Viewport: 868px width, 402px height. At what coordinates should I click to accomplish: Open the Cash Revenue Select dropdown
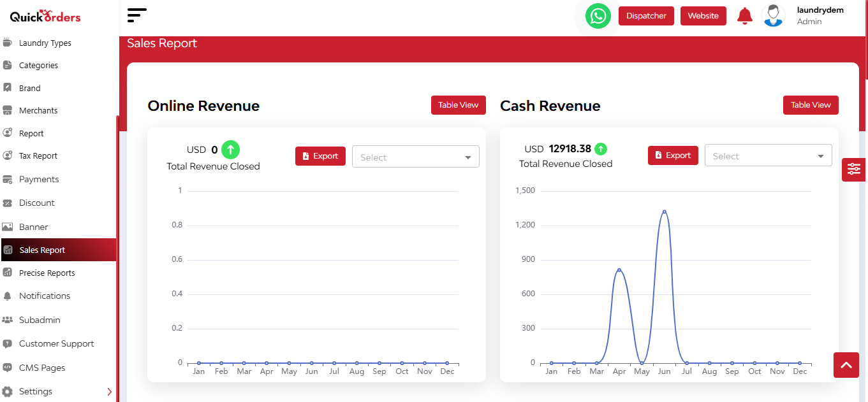(769, 155)
